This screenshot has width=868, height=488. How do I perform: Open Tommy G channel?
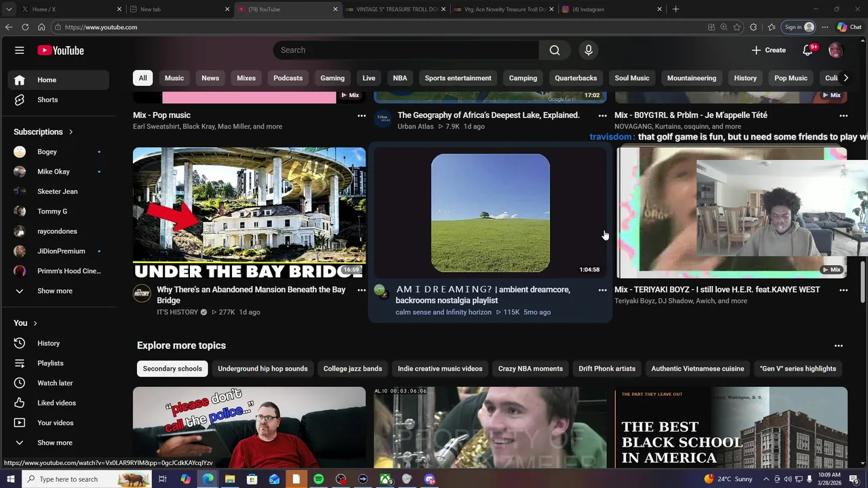click(x=58, y=211)
